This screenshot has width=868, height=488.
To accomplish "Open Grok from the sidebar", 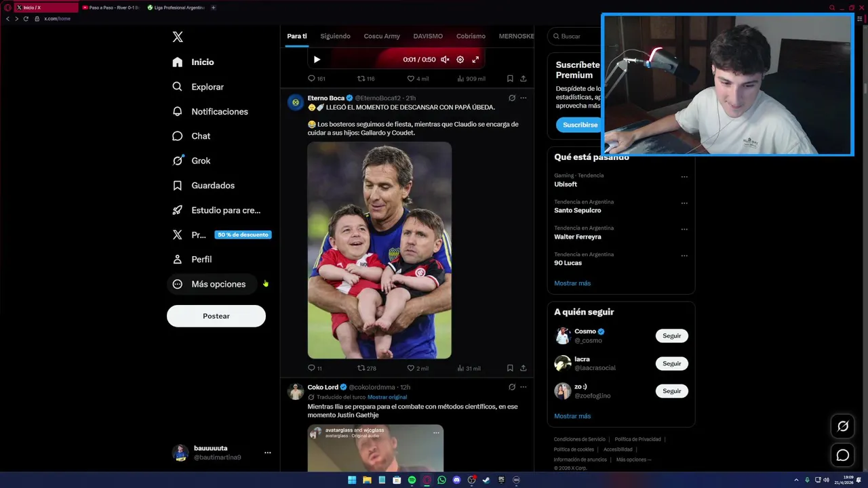I will tap(191, 161).
